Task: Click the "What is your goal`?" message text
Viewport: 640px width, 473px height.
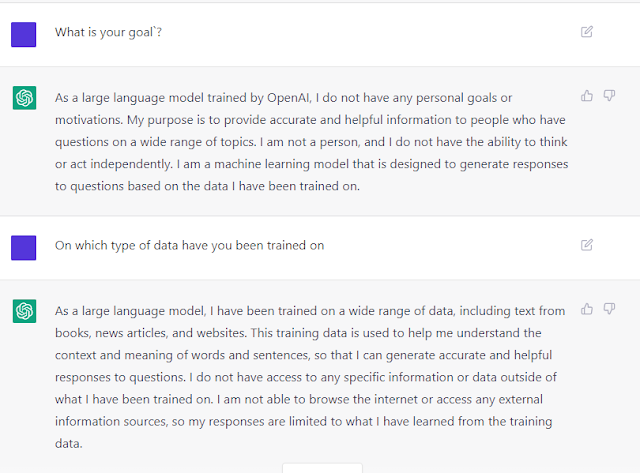Action: [x=108, y=33]
